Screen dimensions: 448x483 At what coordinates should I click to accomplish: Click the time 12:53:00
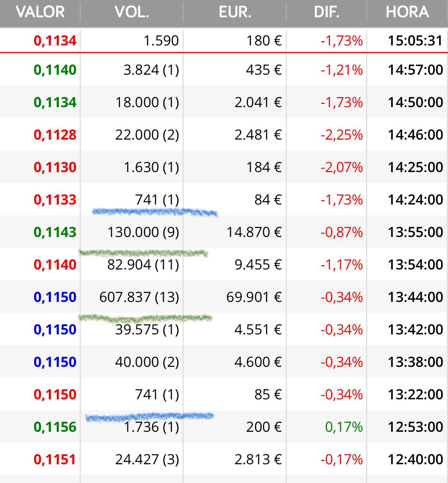click(415, 427)
